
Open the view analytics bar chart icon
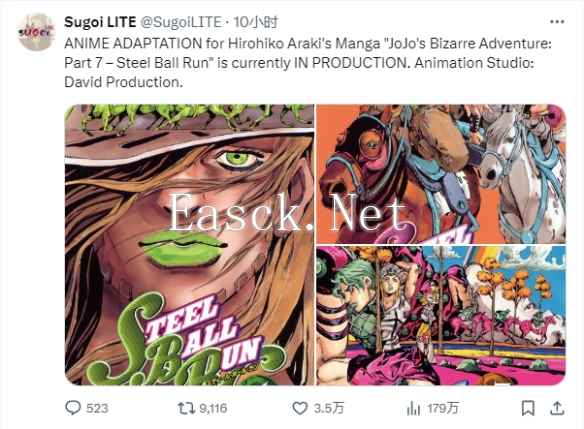413,409
